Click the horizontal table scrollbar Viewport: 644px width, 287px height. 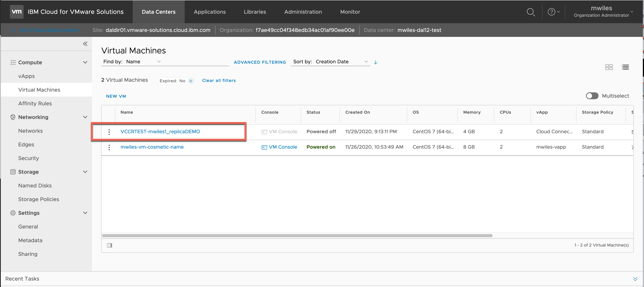(x=297, y=235)
